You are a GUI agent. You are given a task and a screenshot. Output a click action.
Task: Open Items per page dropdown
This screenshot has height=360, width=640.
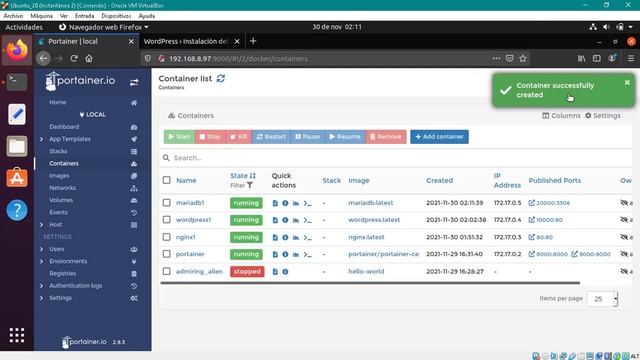(602, 299)
